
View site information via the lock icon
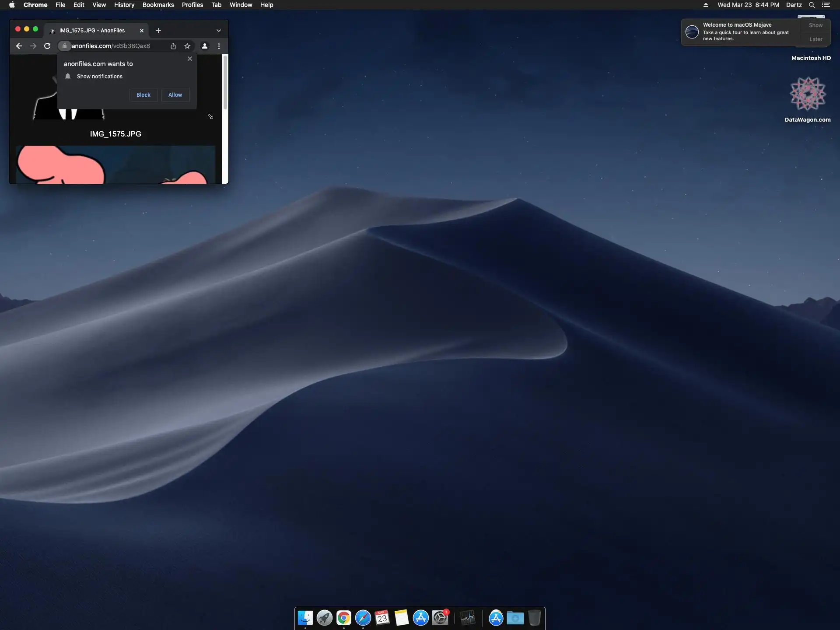pos(65,46)
